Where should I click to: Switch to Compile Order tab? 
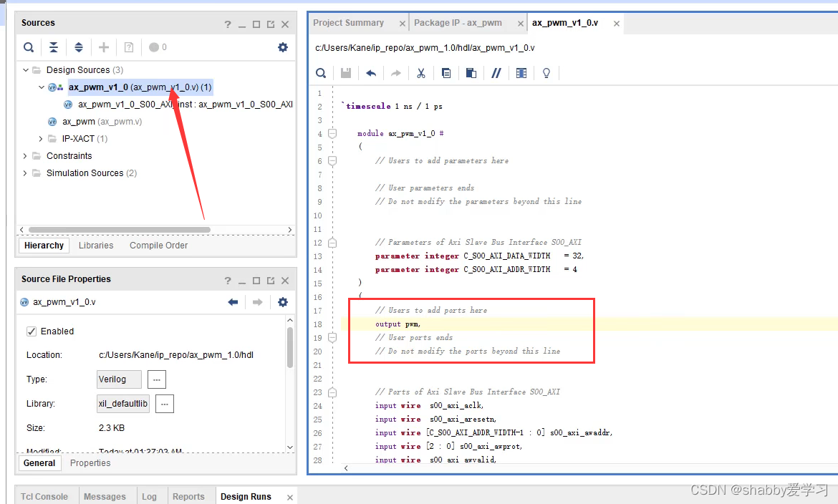pos(159,246)
